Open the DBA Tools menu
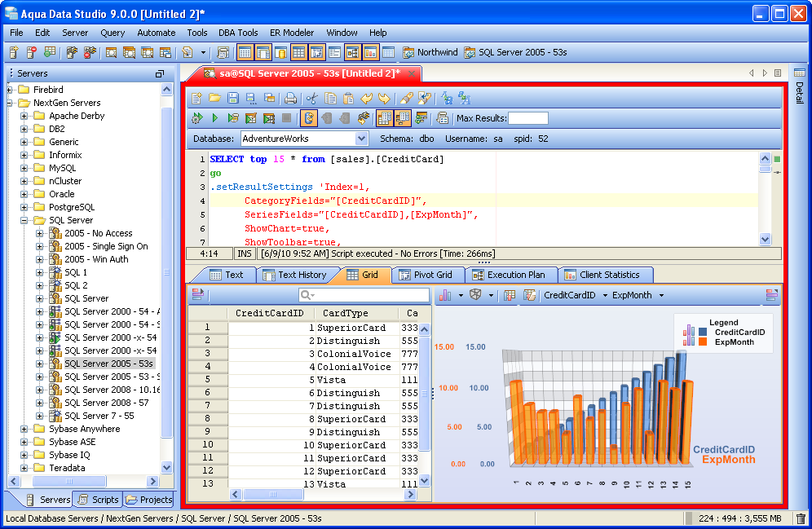 (x=238, y=33)
